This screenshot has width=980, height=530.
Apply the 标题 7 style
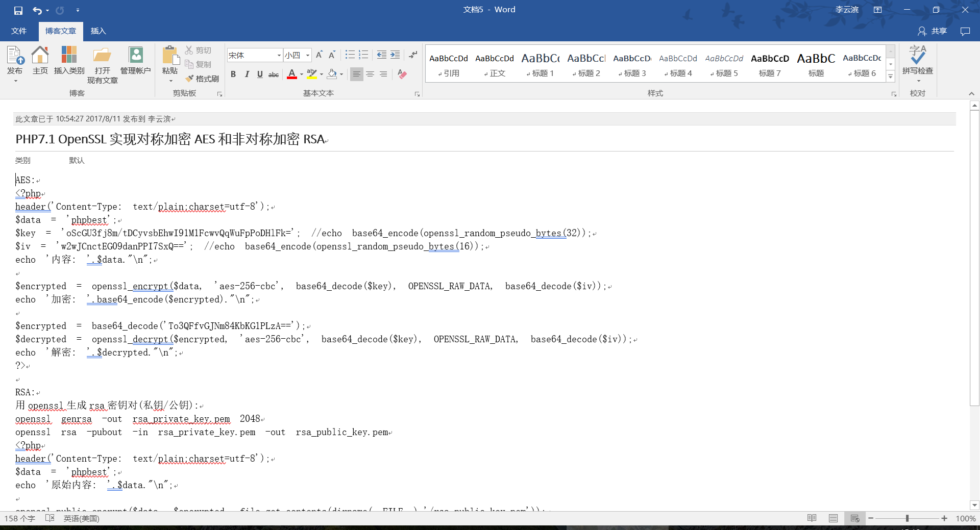point(770,65)
